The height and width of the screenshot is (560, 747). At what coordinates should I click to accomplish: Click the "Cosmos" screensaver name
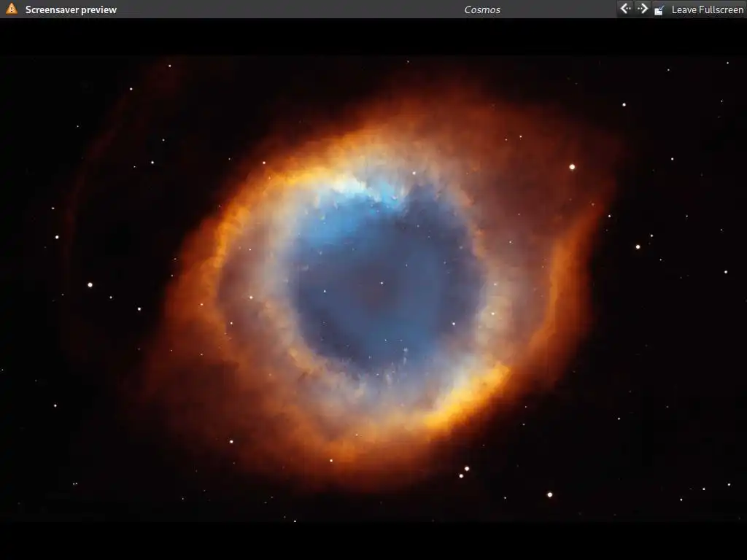click(x=482, y=9)
